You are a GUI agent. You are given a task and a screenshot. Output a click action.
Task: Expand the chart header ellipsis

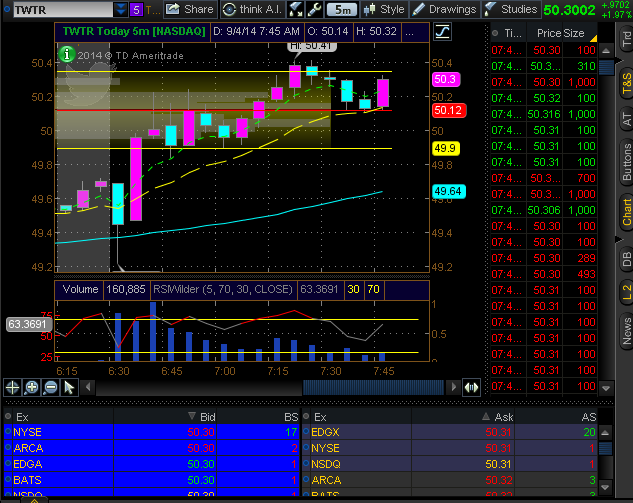[409, 32]
